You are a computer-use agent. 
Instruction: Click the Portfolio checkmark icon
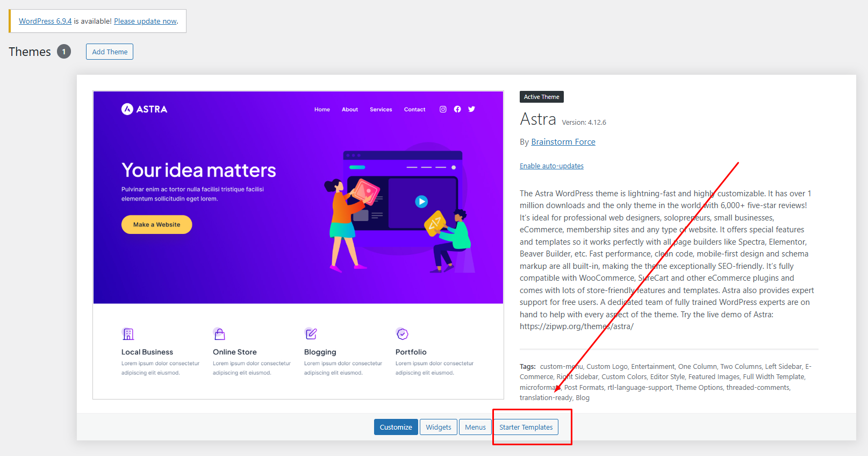pyautogui.click(x=402, y=334)
